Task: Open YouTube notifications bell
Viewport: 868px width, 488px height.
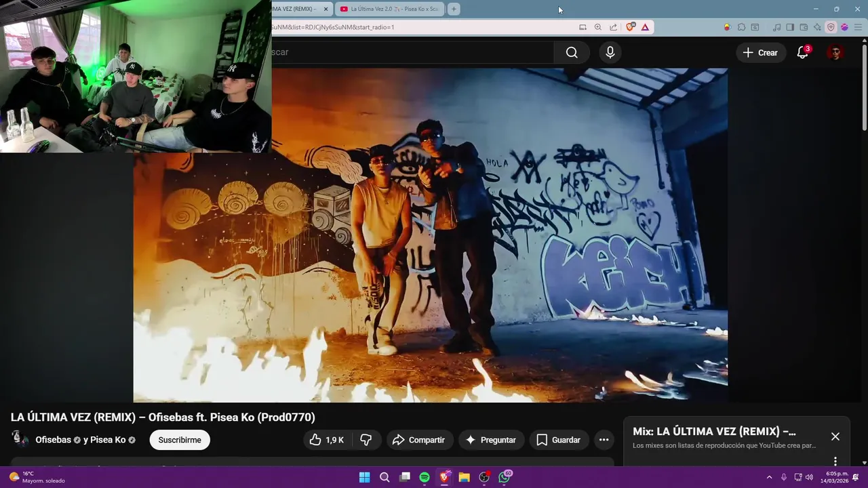Action: [802, 52]
